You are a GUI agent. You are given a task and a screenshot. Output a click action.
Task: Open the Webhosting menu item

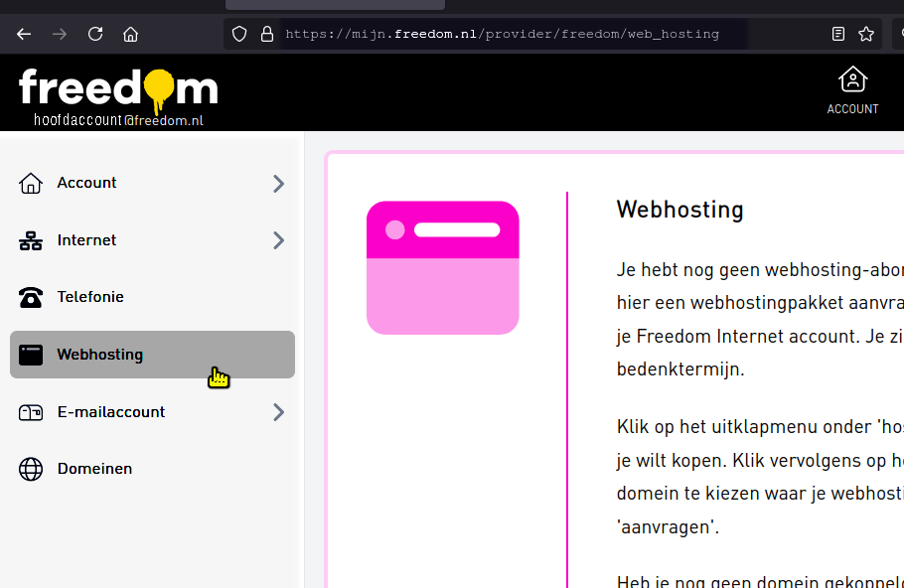100,355
